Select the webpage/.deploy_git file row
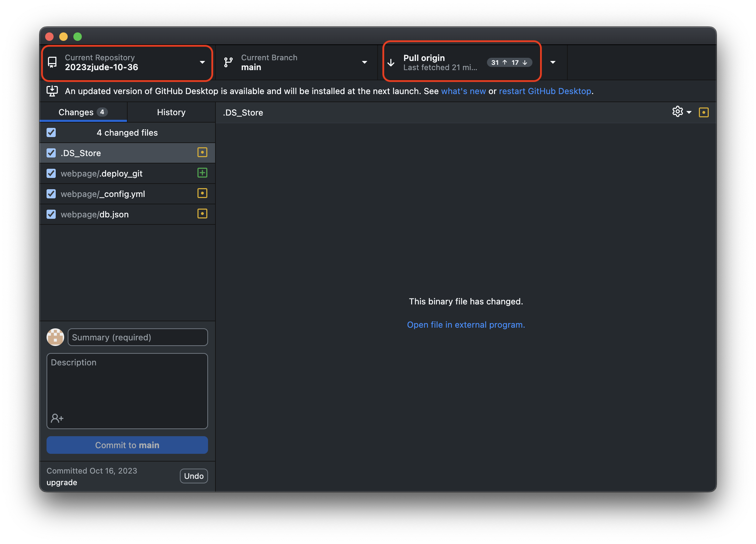The height and width of the screenshot is (544, 756). click(x=127, y=173)
